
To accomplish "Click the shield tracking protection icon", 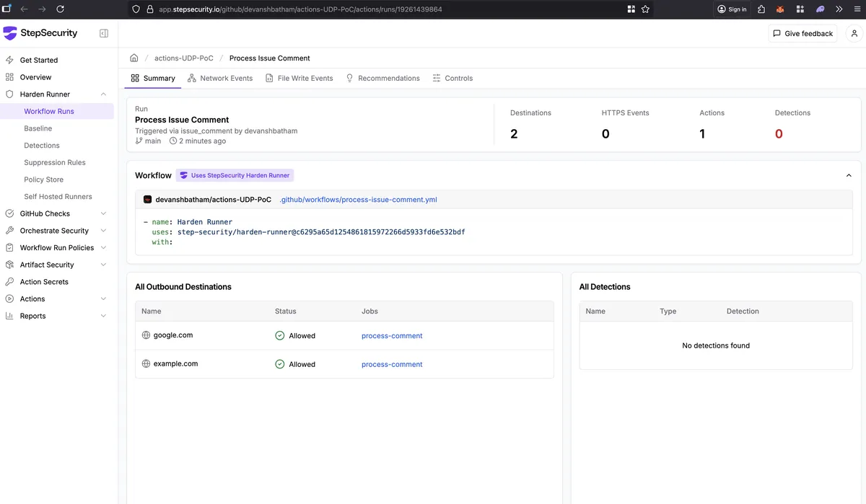I will (x=136, y=9).
